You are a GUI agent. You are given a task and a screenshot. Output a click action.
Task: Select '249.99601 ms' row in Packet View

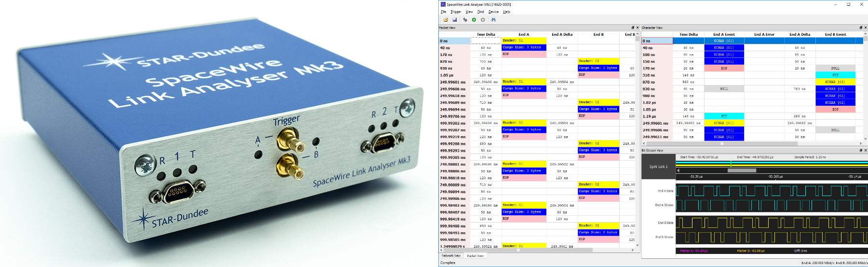(x=537, y=82)
